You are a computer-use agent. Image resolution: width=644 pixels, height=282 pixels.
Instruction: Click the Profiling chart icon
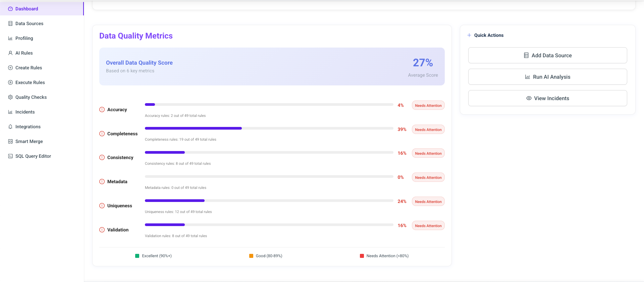click(x=10, y=38)
